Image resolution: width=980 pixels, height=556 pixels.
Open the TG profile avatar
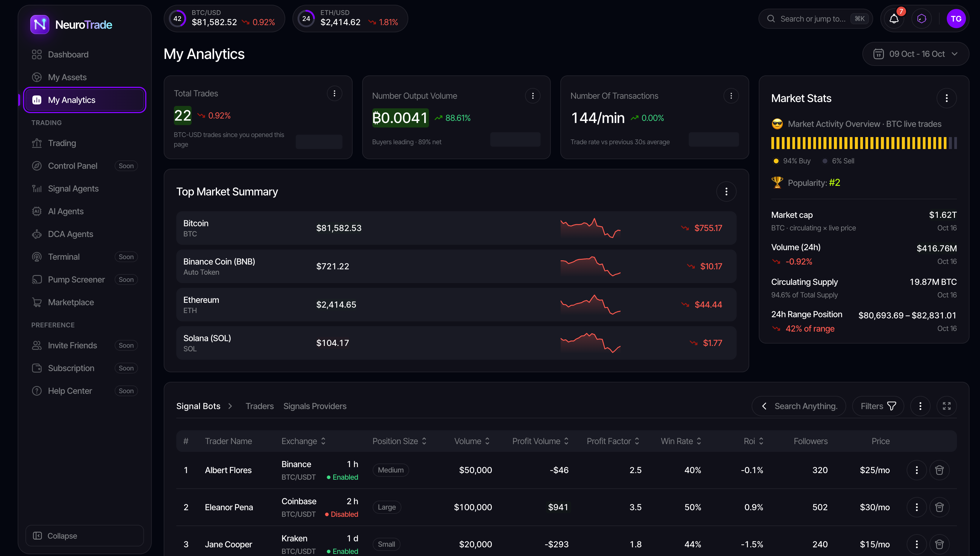[956, 19]
